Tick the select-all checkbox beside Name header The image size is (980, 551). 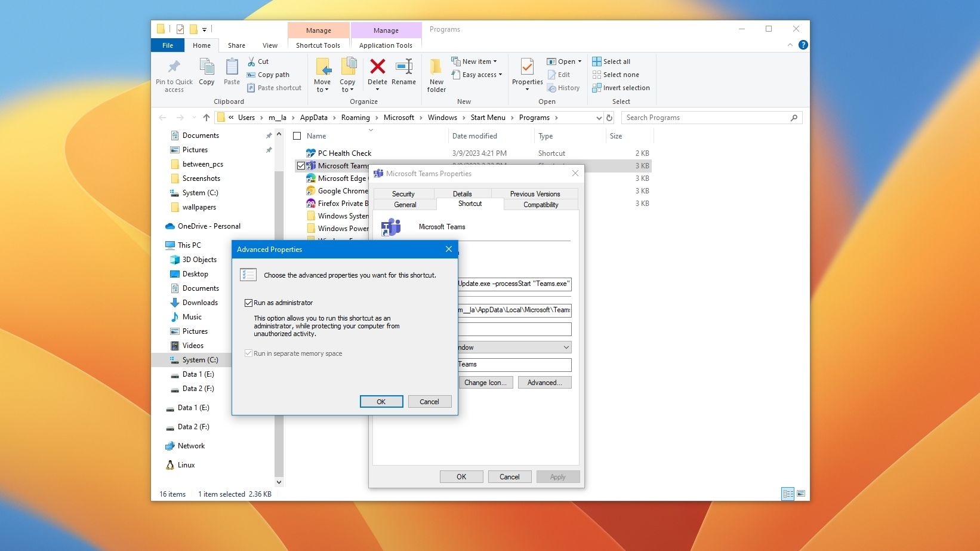(x=297, y=136)
